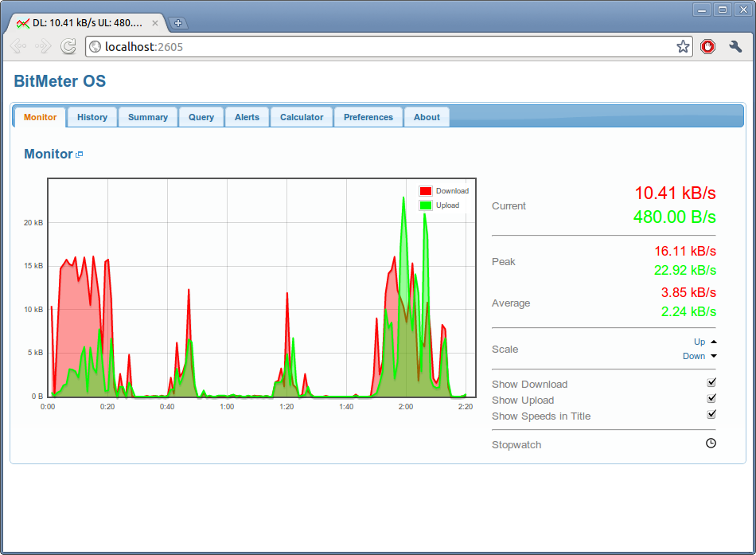Click the Current label

[x=509, y=206]
